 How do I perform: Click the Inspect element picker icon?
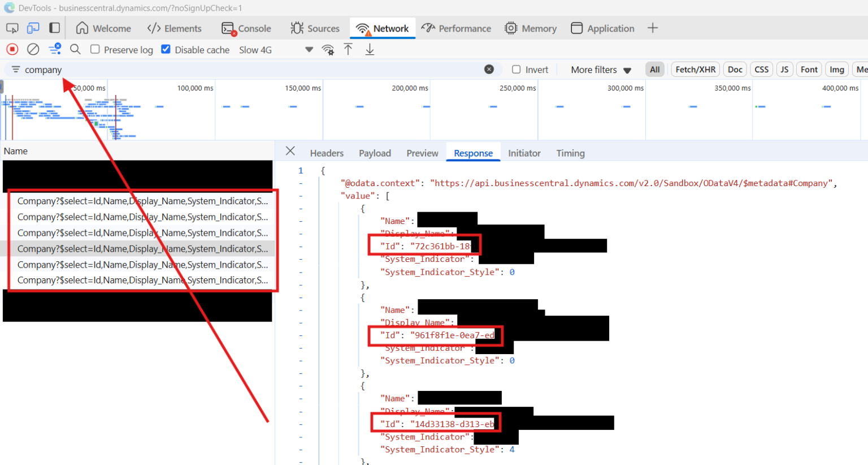pyautogui.click(x=11, y=27)
